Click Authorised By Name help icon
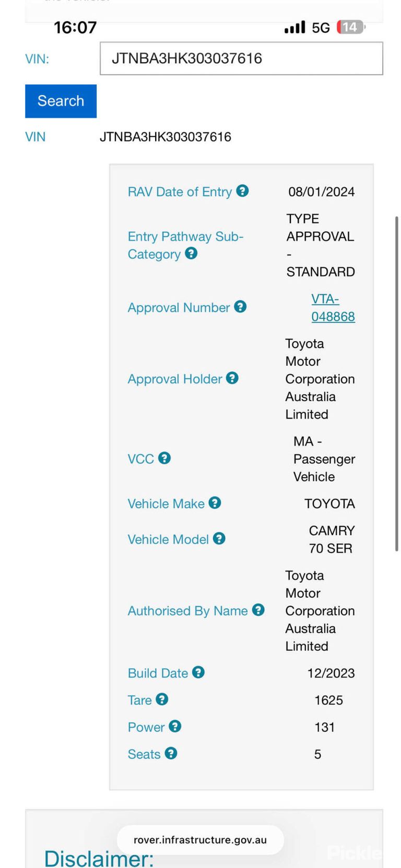 click(x=258, y=610)
